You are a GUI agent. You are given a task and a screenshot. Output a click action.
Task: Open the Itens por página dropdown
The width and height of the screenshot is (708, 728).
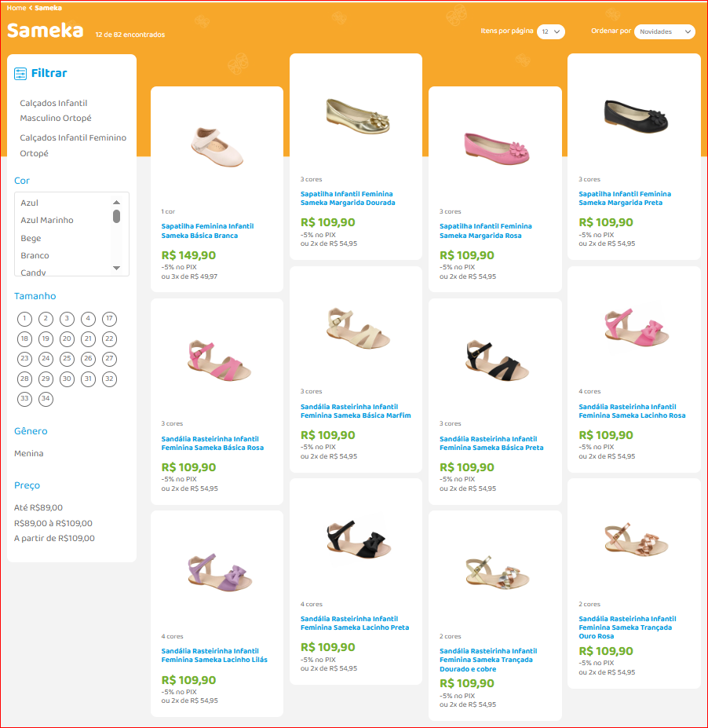point(551,31)
